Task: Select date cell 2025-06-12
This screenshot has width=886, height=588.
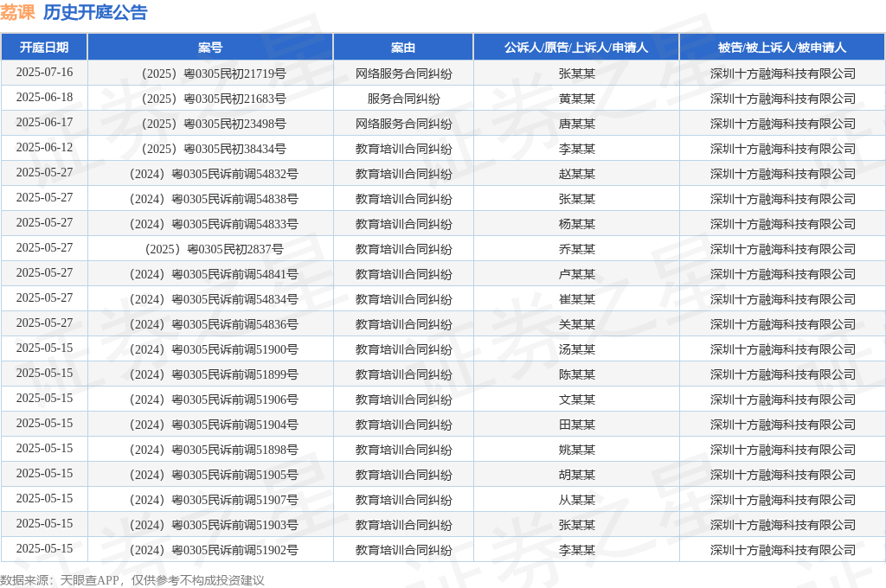Action: [x=44, y=147]
